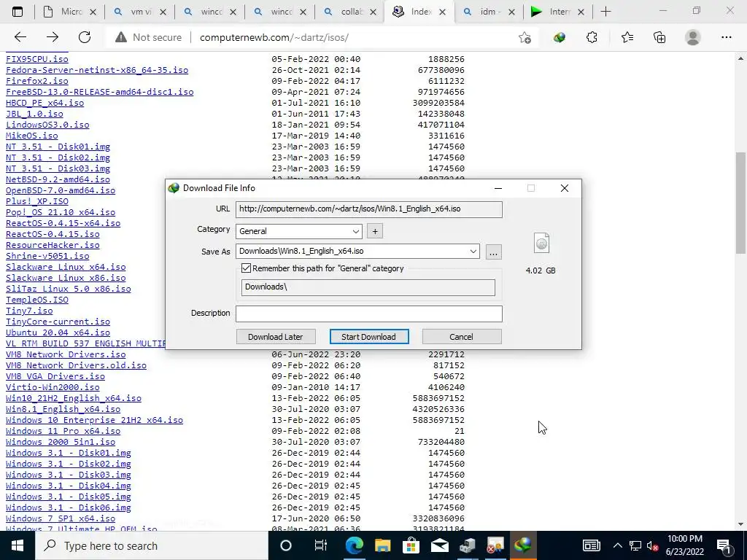Open Windows_11_Pro_x64.iso link
This screenshot has height=560, width=747.
[63, 431]
